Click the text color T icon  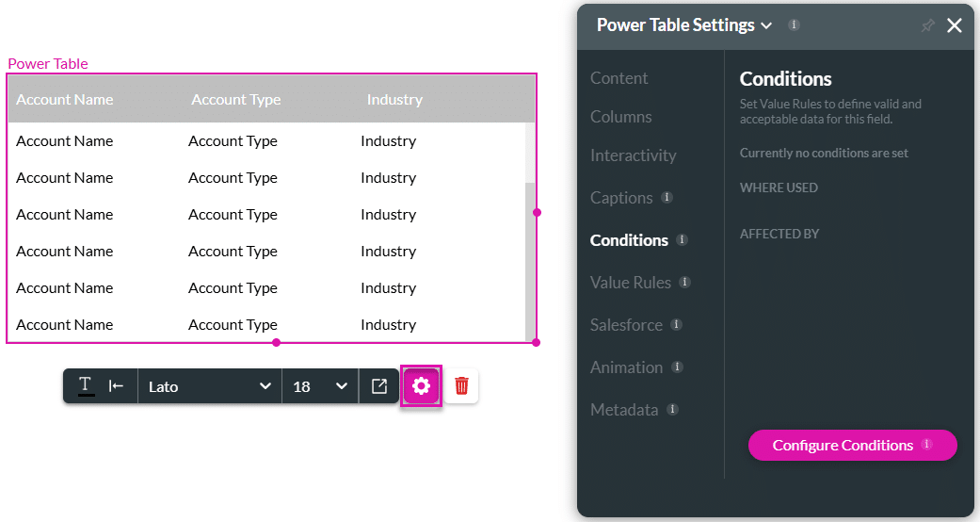tap(86, 386)
